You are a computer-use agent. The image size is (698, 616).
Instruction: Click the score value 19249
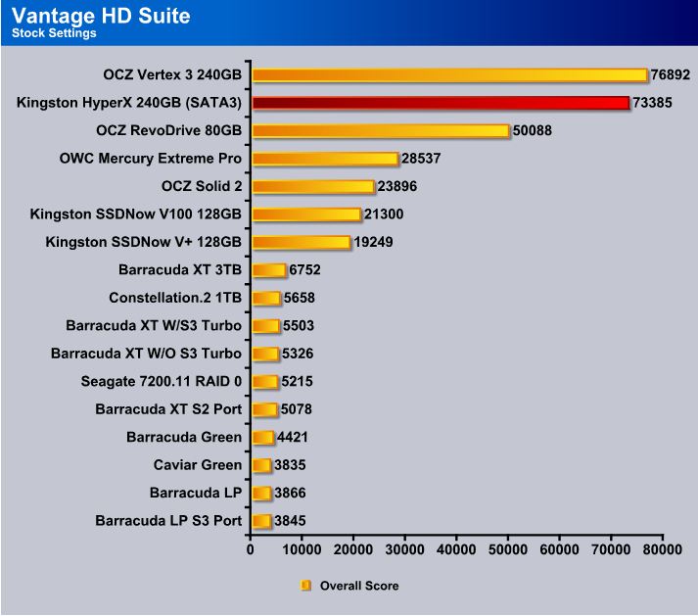pyautogui.click(x=373, y=242)
